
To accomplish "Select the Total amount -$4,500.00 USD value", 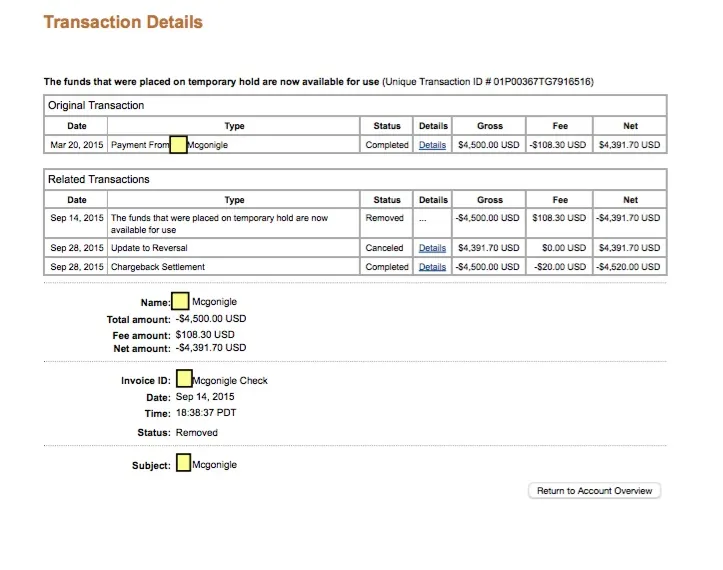I will coord(211,319).
